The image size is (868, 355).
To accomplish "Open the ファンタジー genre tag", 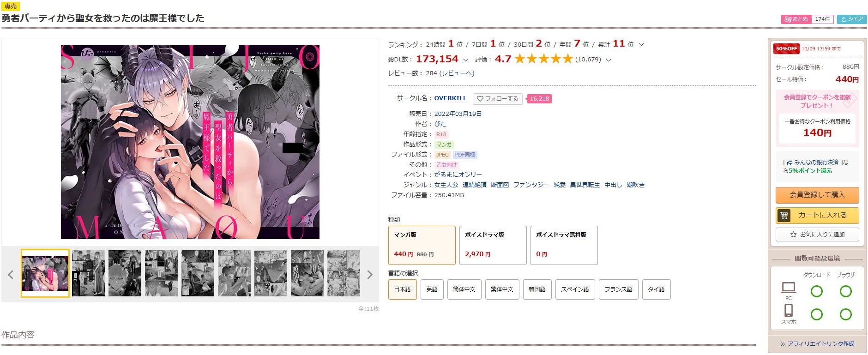I will (531, 185).
